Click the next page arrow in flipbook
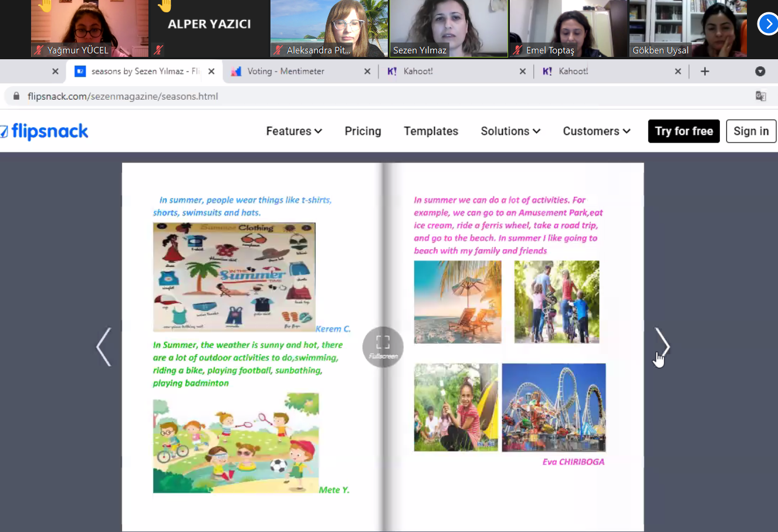 (x=662, y=346)
